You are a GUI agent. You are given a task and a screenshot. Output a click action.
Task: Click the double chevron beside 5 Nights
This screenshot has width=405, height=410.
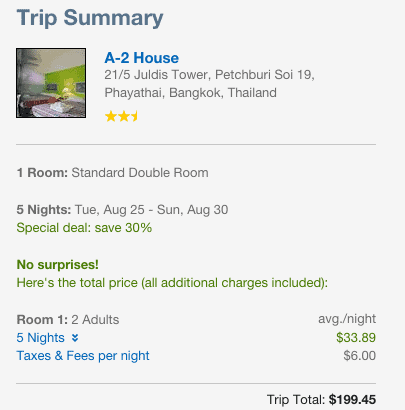click(75, 338)
